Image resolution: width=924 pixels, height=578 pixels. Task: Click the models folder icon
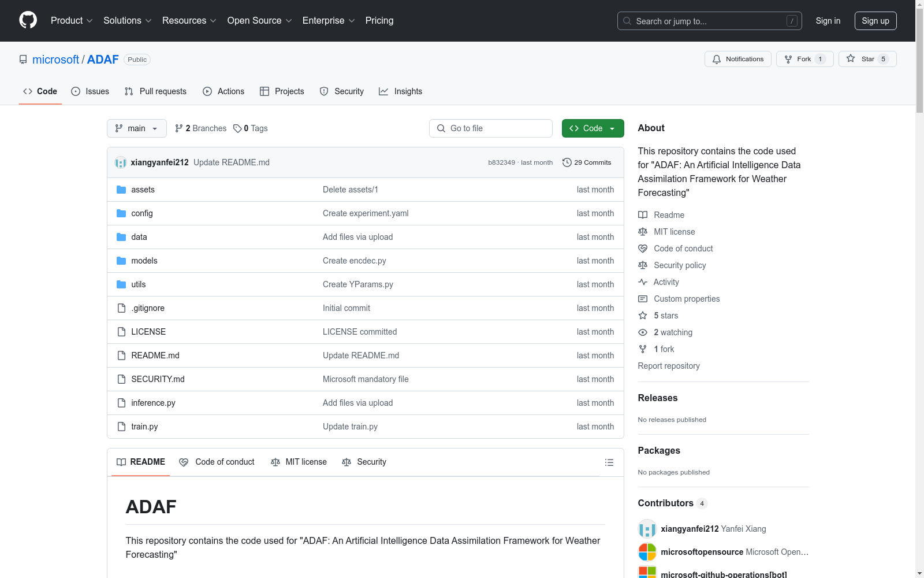coord(121,261)
